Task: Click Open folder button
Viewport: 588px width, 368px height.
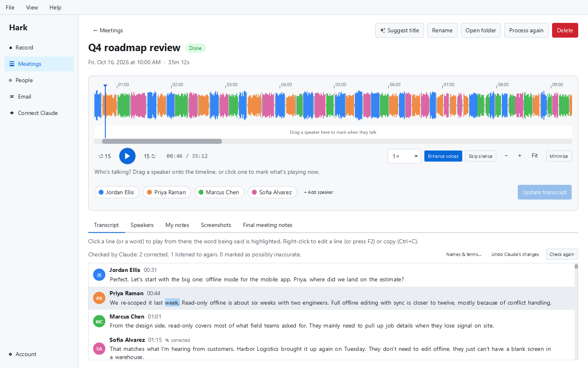Action: coord(481,30)
